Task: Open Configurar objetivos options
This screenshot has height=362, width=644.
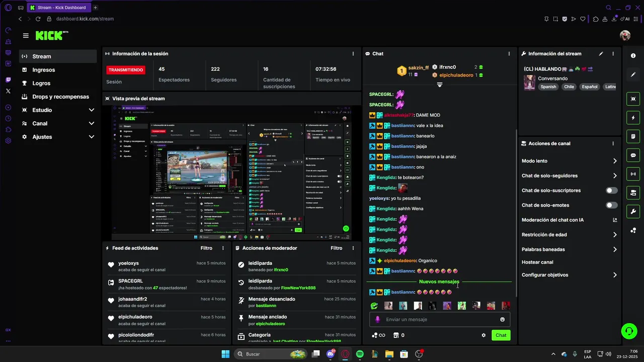Action: pos(570,275)
